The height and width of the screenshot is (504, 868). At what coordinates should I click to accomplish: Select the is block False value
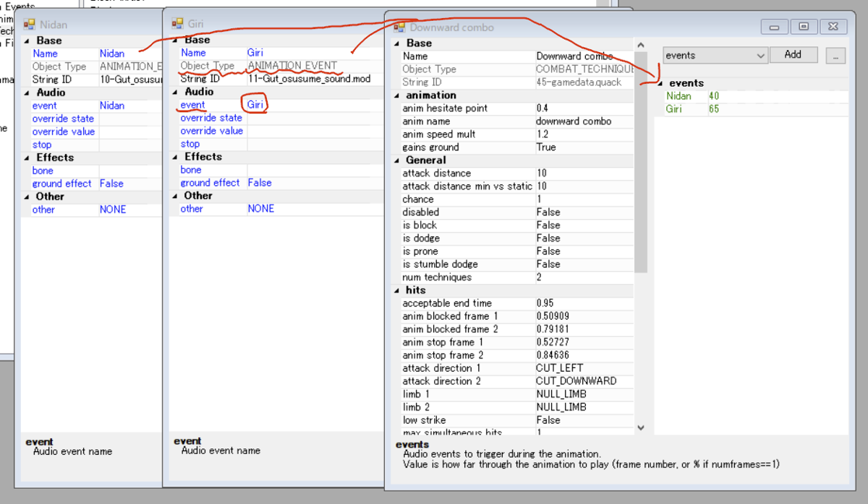tap(584, 226)
